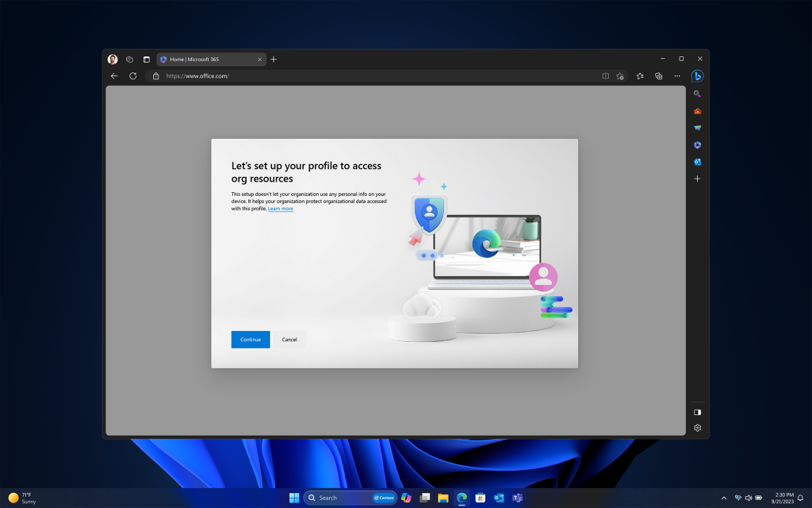
Task: Cancel the profile setup
Action: (x=289, y=339)
